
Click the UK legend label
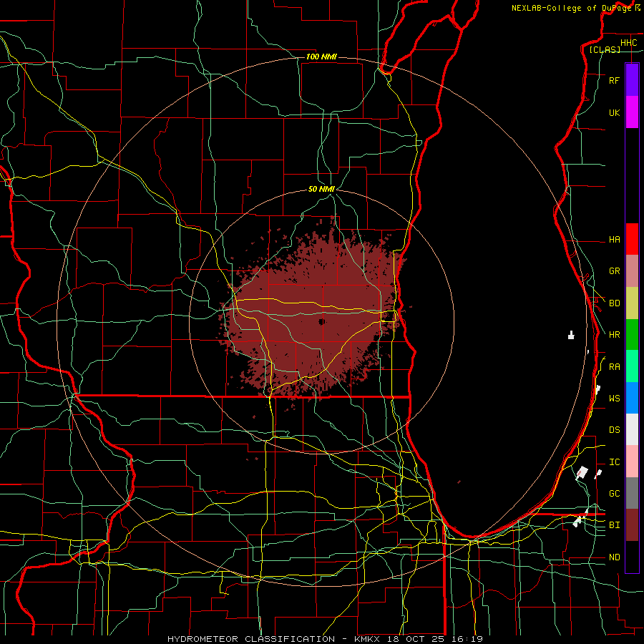point(615,112)
